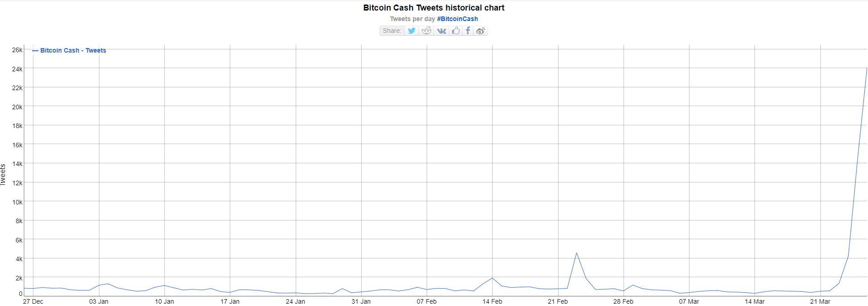Screen dimensions: 868x306
Task: Share the chart on Reddit
Action: click(427, 31)
